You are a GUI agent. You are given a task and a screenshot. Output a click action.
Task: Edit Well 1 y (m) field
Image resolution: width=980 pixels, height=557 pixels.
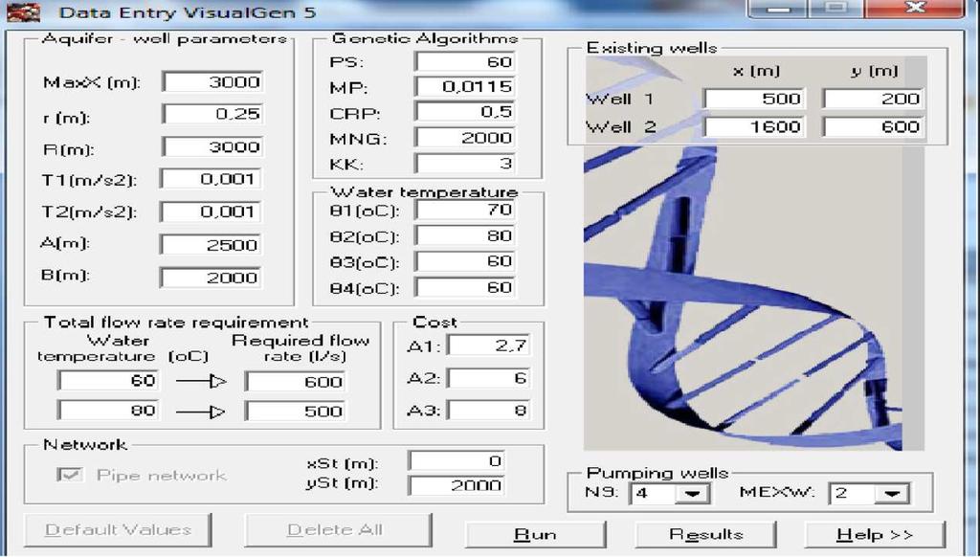(873, 99)
